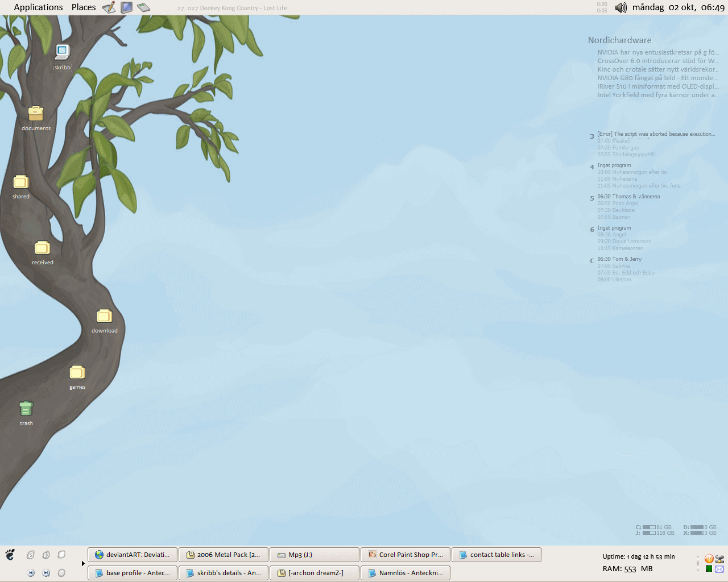The width and height of the screenshot is (728, 582).
Task: Open the Nordichardware feed title
Action: coord(619,40)
